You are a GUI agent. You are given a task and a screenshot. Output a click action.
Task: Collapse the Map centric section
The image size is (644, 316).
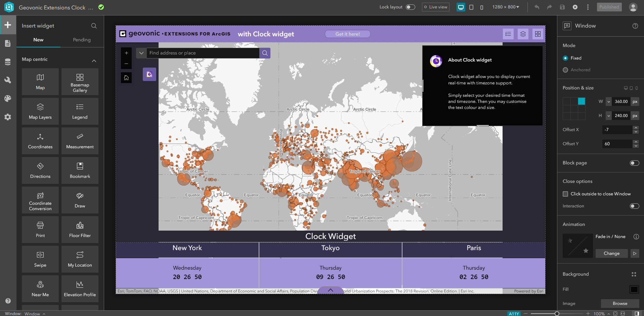point(94,61)
